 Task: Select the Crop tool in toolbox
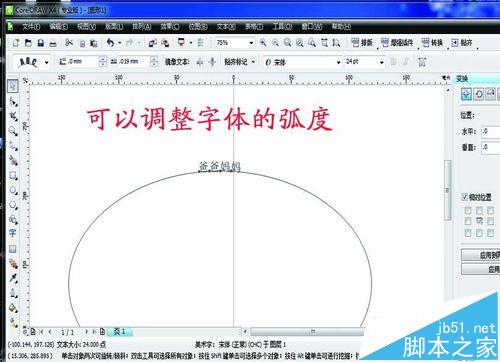[x=13, y=116]
